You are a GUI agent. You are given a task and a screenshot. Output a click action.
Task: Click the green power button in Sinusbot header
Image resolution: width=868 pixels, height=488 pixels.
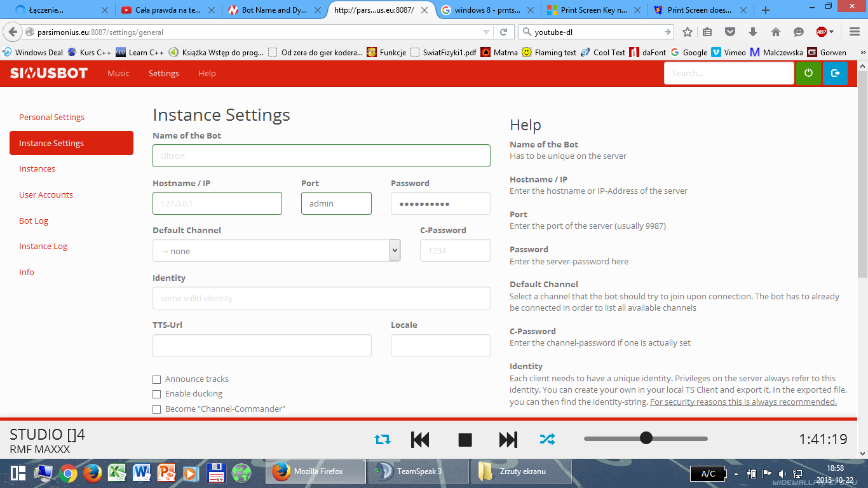(808, 73)
